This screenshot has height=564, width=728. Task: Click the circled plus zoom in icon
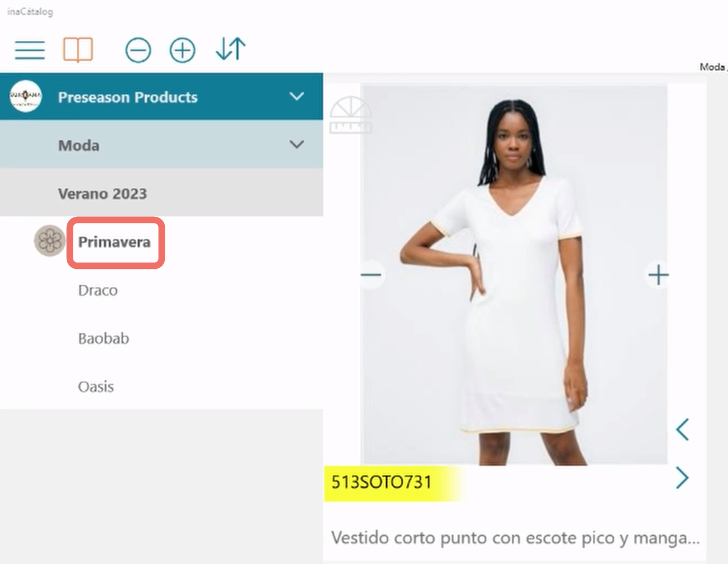tap(182, 50)
